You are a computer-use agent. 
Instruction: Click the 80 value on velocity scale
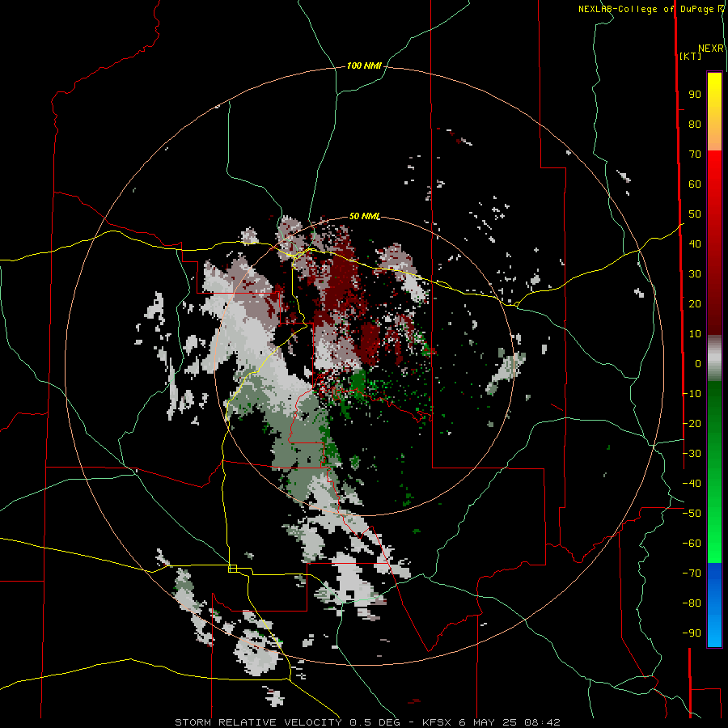695,124
